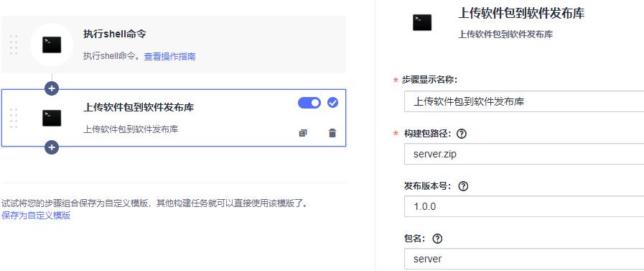Click help icon next to 发布版本号
The image size is (644, 271).
click(x=463, y=186)
